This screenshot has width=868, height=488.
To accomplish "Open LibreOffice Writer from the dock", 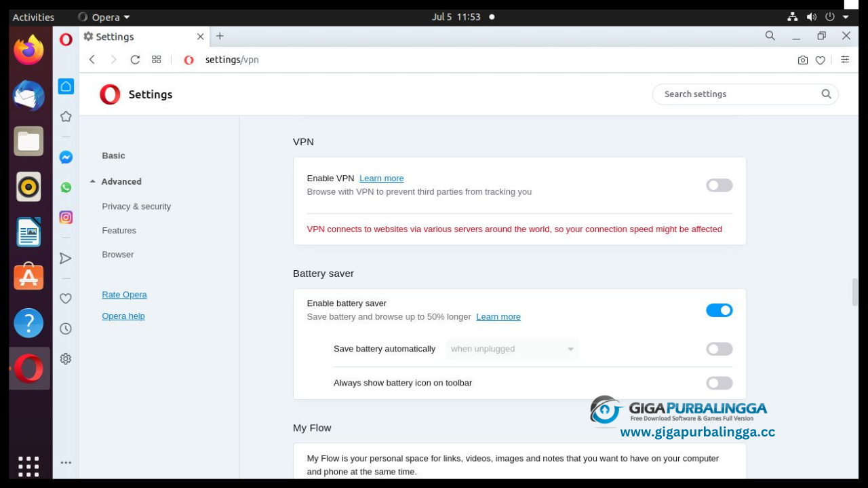I will (x=28, y=232).
